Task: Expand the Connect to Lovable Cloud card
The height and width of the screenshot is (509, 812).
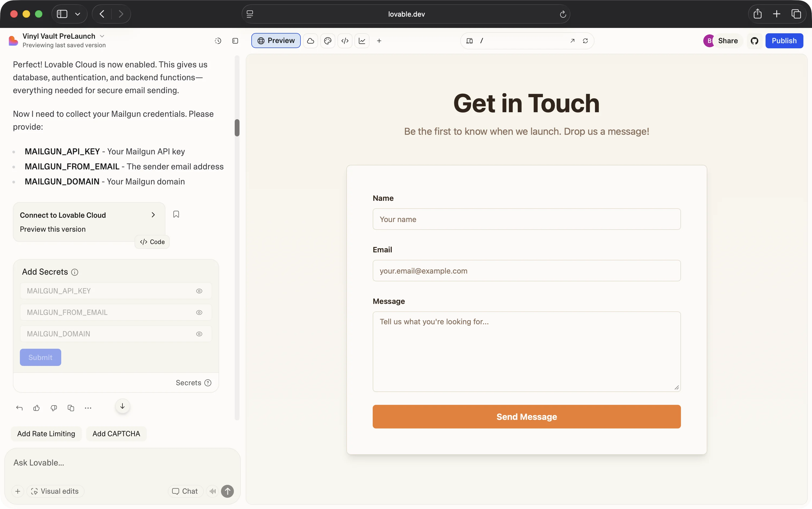Action: click(x=153, y=215)
